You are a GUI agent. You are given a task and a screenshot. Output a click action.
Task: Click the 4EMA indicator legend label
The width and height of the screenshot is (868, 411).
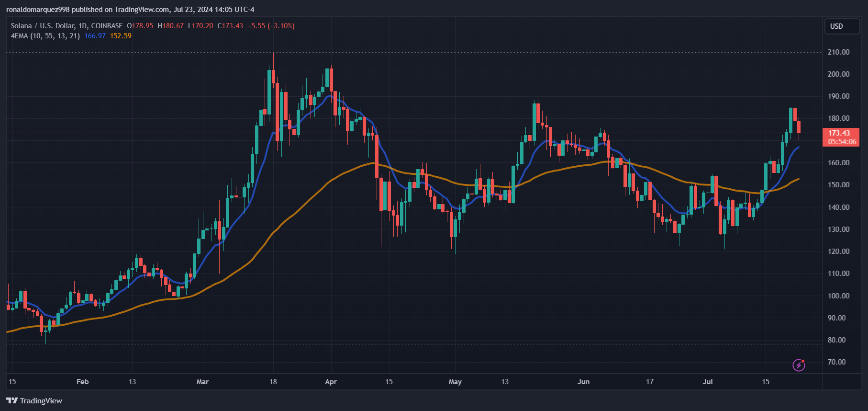(x=45, y=36)
